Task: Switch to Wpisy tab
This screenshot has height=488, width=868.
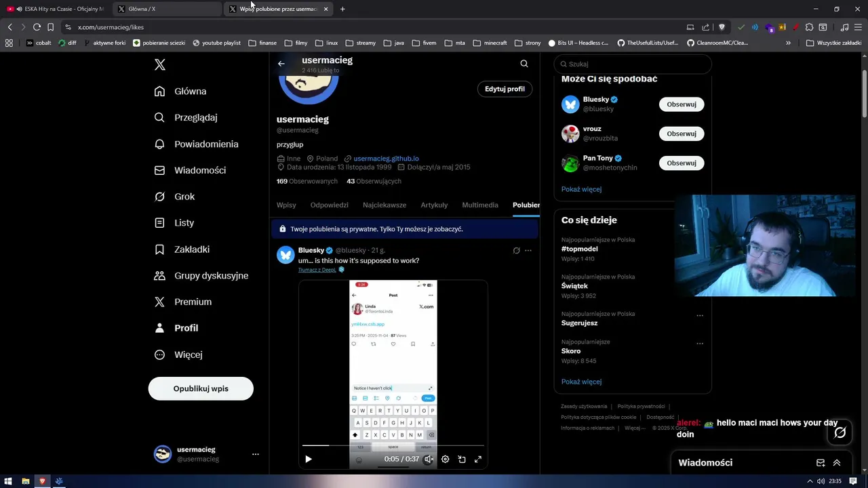Action: click(286, 205)
